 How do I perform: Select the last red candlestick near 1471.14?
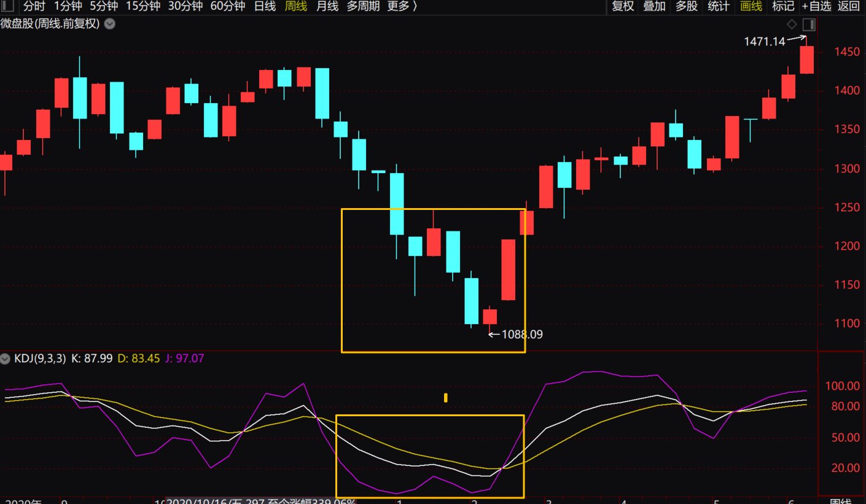806,60
